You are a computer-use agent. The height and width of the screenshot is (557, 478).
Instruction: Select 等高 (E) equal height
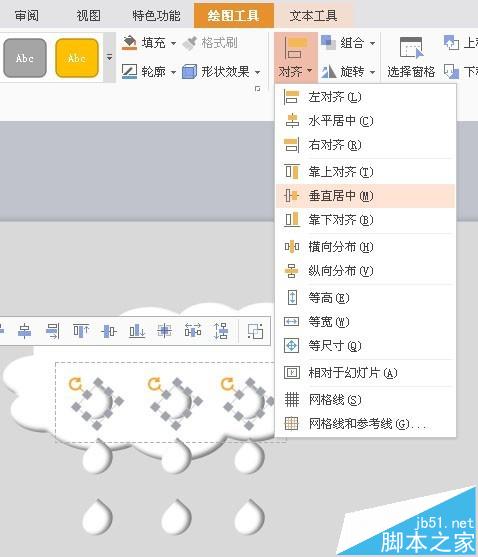pos(365,298)
